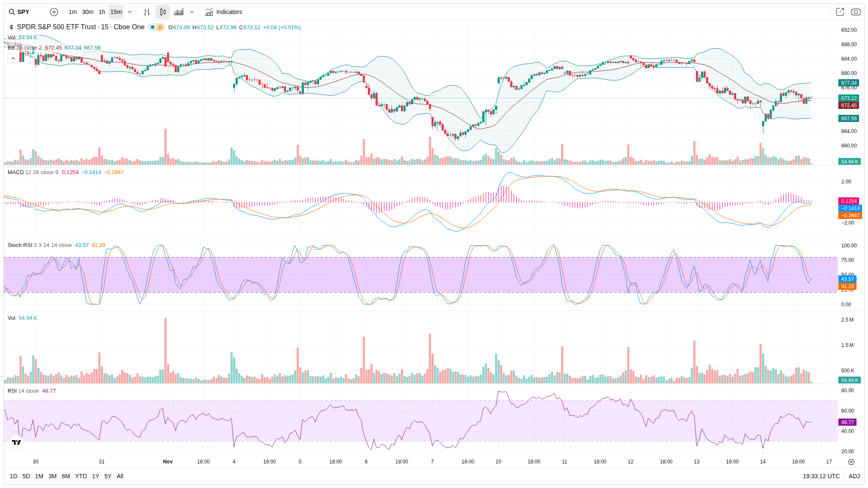
Task: Select the Candles chart style icon
Action: pyautogui.click(x=163, y=12)
